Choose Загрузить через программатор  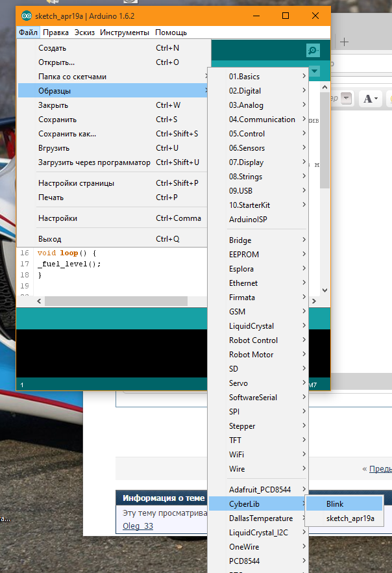[94, 162]
